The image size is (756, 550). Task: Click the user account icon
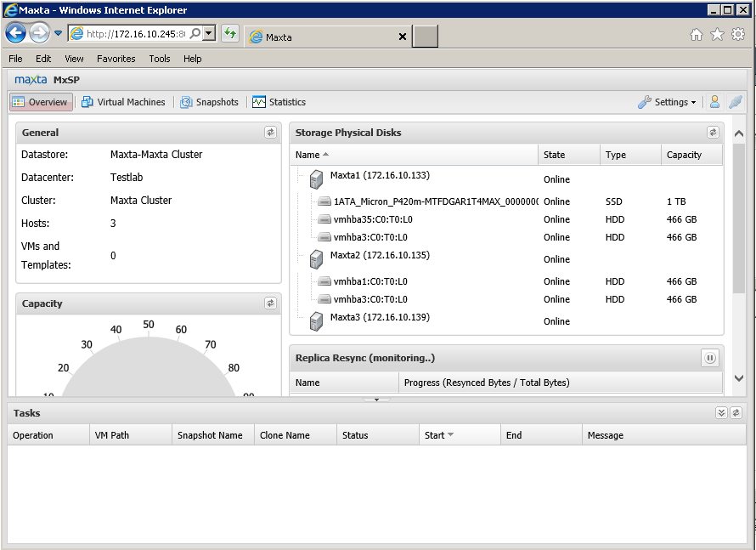(x=714, y=102)
